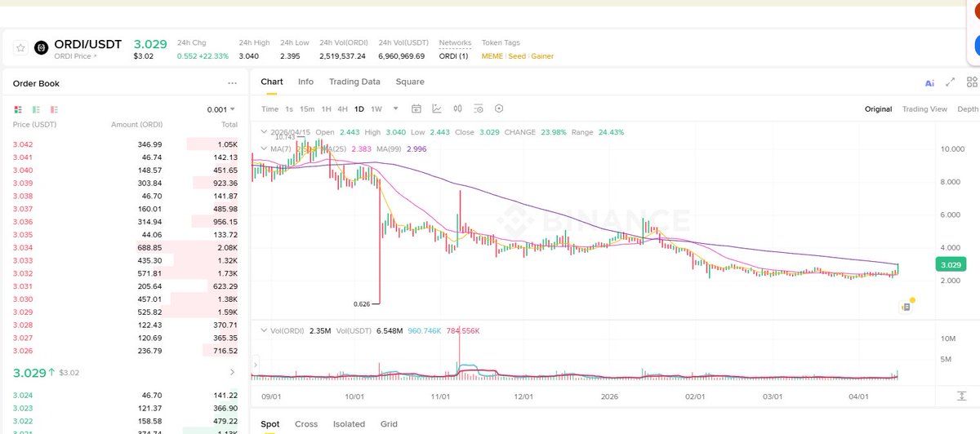The image size is (980, 434).
Task: Click the ORDI (1) network entry
Action: (453, 56)
